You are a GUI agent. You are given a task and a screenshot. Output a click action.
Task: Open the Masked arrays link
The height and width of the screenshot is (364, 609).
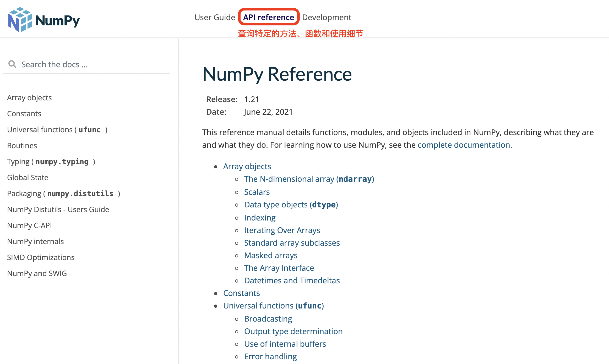[271, 255]
